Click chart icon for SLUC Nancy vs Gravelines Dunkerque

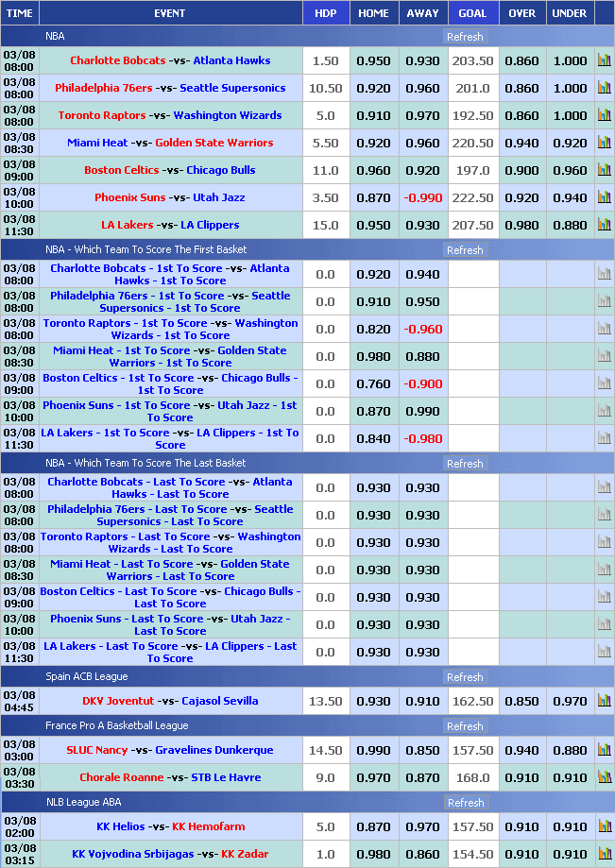604,750
